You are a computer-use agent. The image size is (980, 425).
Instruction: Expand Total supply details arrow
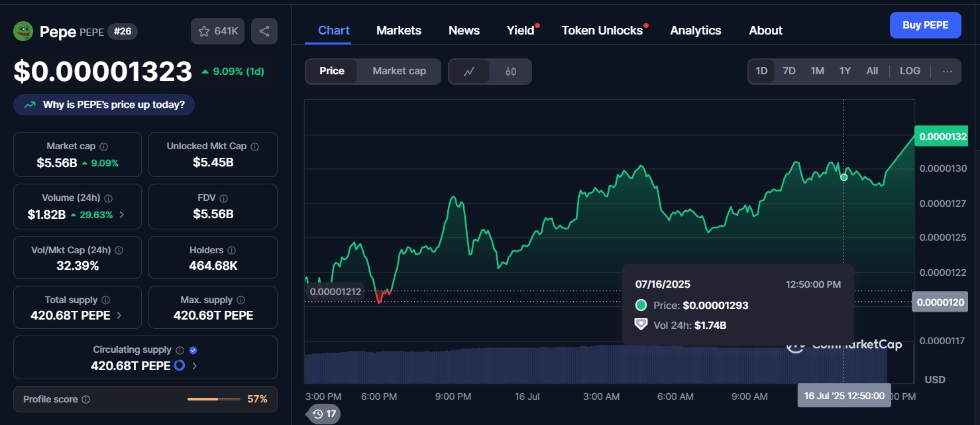pos(119,316)
